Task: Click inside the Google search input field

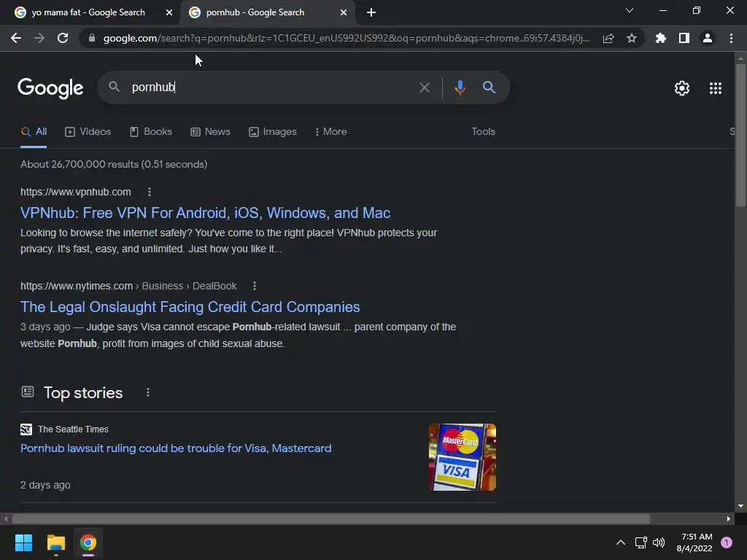Action: click(x=271, y=87)
